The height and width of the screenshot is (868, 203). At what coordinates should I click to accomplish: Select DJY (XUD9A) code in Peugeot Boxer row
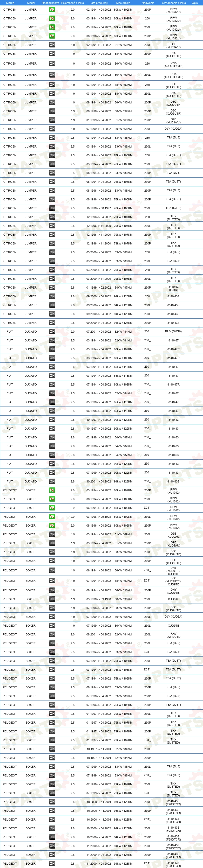pos(173,617)
